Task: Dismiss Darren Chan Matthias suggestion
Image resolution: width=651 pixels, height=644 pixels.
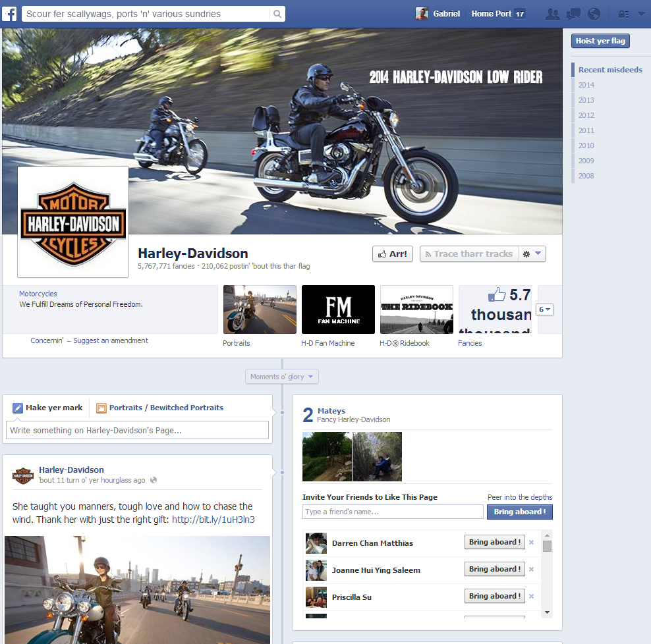Action: click(532, 543)
